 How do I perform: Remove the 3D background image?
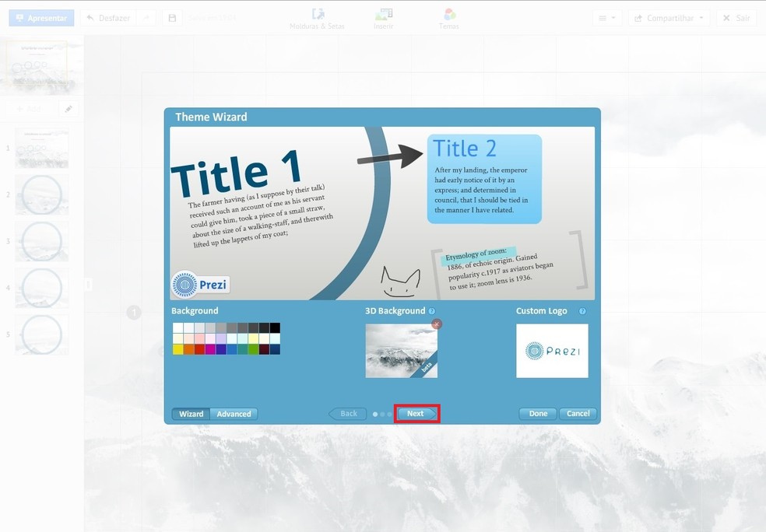pyautogui.click(x=437, y=324)
